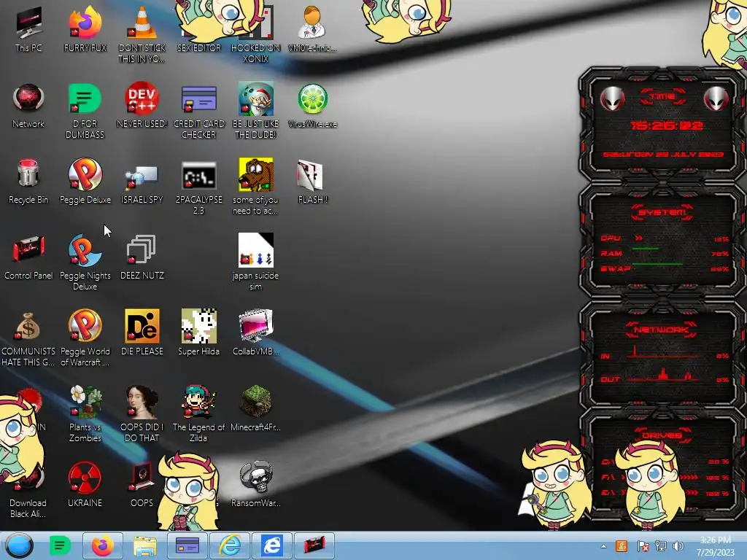747x560 pixels.
Task: Open the COMMUNISTS HATE THIS G... money bag icon
Action: pos(28,338)
